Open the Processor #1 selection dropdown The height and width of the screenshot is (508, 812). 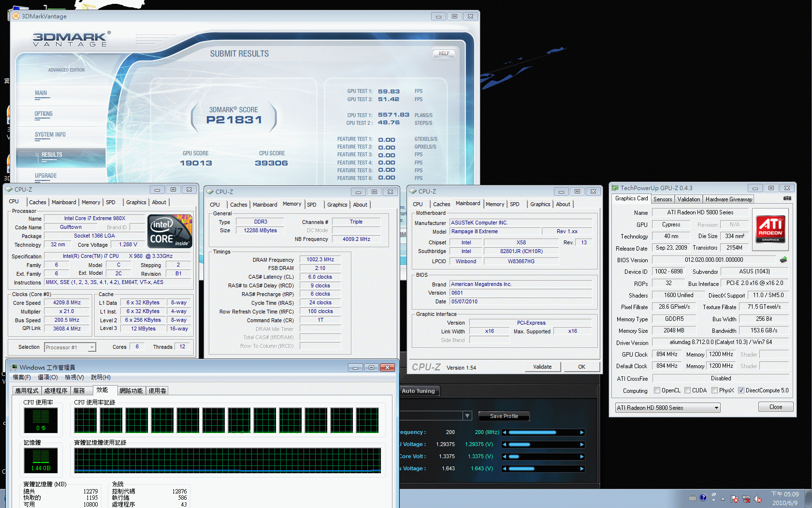70,347
